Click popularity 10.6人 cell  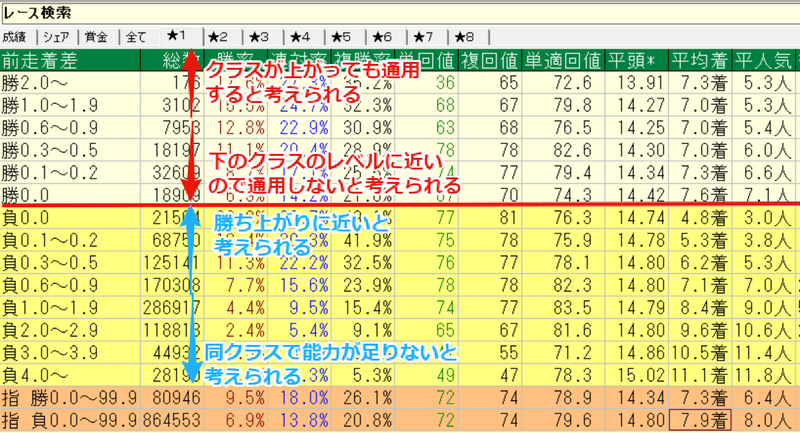click(762, 330)
